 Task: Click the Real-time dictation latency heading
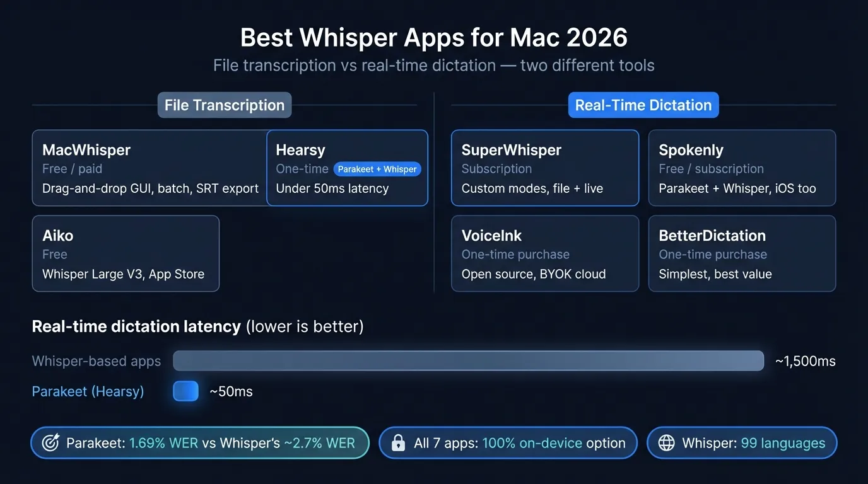pyautogui.click(x=136, y=326)
